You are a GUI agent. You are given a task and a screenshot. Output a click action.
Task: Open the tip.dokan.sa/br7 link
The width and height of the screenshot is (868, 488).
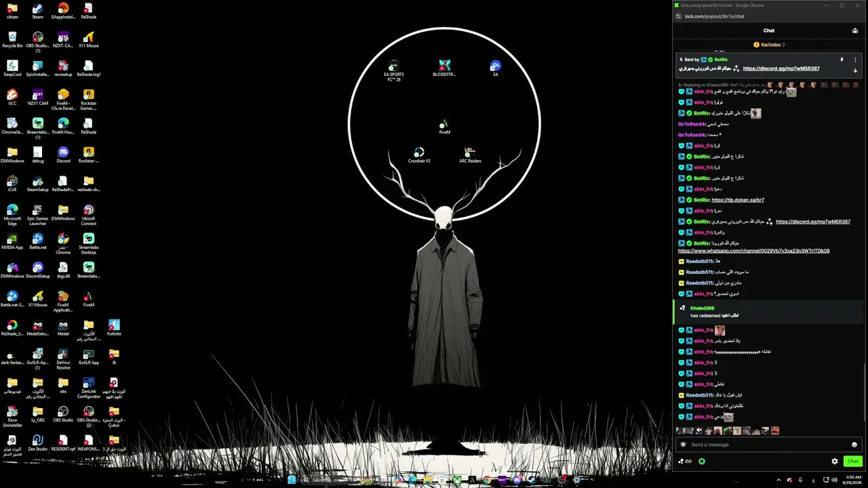[738, 200]
